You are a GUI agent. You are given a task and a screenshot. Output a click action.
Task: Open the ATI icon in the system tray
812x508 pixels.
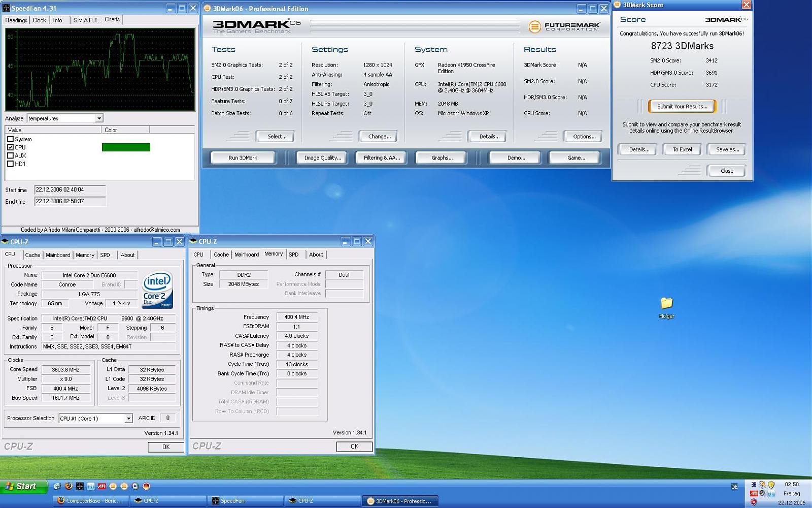pyautogui.click(x=754, y=493)
